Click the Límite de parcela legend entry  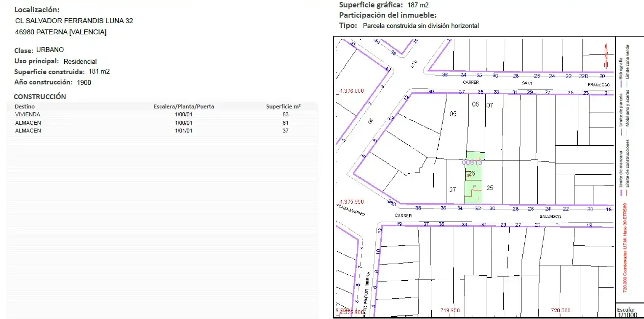point(621,109)
